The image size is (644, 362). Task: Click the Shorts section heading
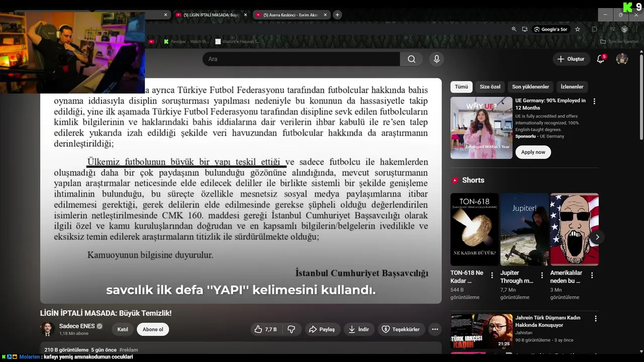click(473, 180)
